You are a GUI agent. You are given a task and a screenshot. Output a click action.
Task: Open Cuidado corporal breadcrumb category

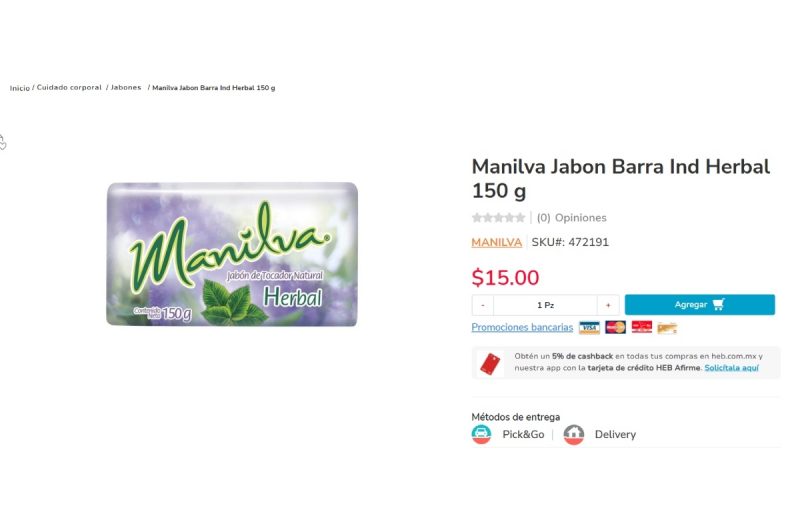click(69, 88)
